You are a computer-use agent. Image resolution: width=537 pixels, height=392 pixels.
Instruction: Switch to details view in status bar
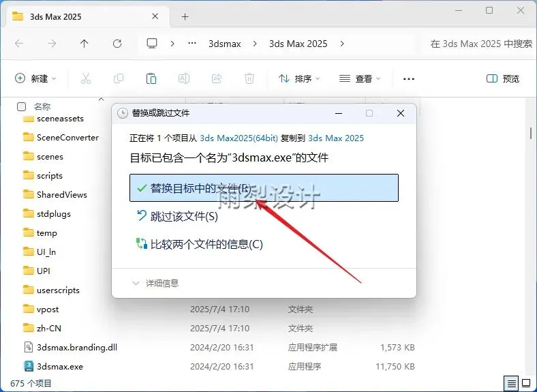[x=511, y=383]
